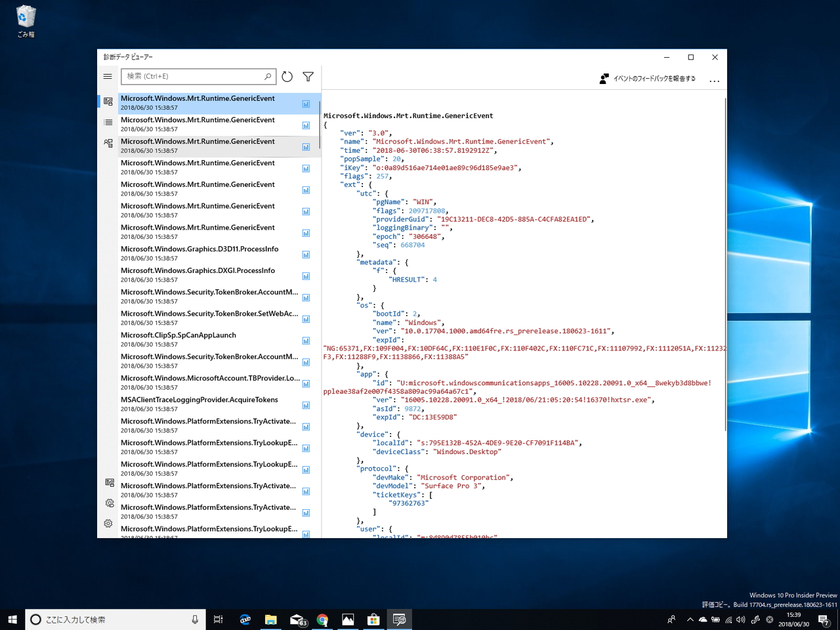Launch Google Chrome from the taskbar
Viewport: 840px width, 630px height.
pos(322,619)
